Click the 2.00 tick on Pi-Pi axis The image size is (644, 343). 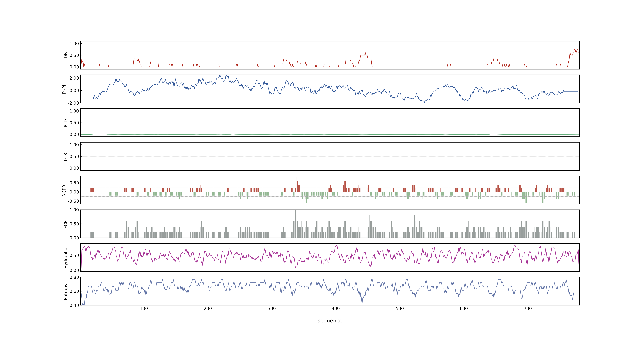[74, 78]
